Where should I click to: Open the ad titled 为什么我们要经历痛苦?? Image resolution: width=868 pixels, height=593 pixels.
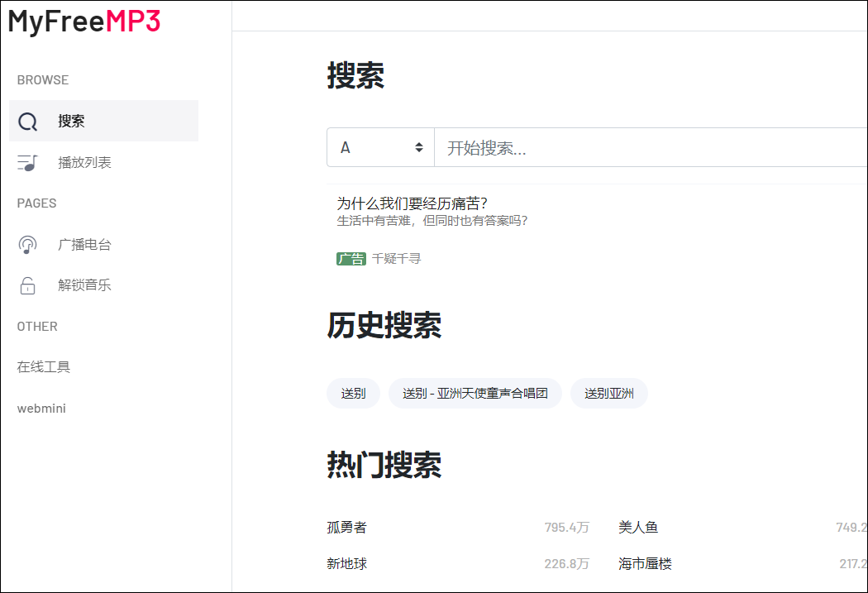click(x=412, y=203)
